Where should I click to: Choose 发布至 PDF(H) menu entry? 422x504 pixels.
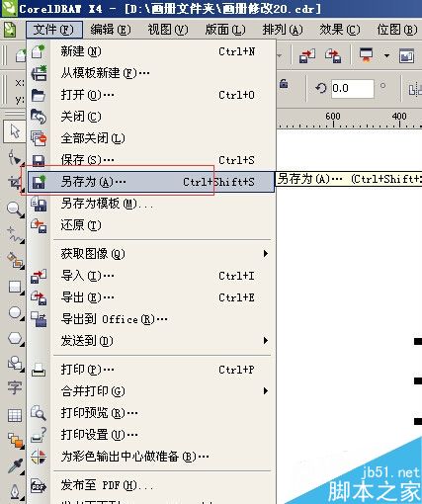(151, 485)
